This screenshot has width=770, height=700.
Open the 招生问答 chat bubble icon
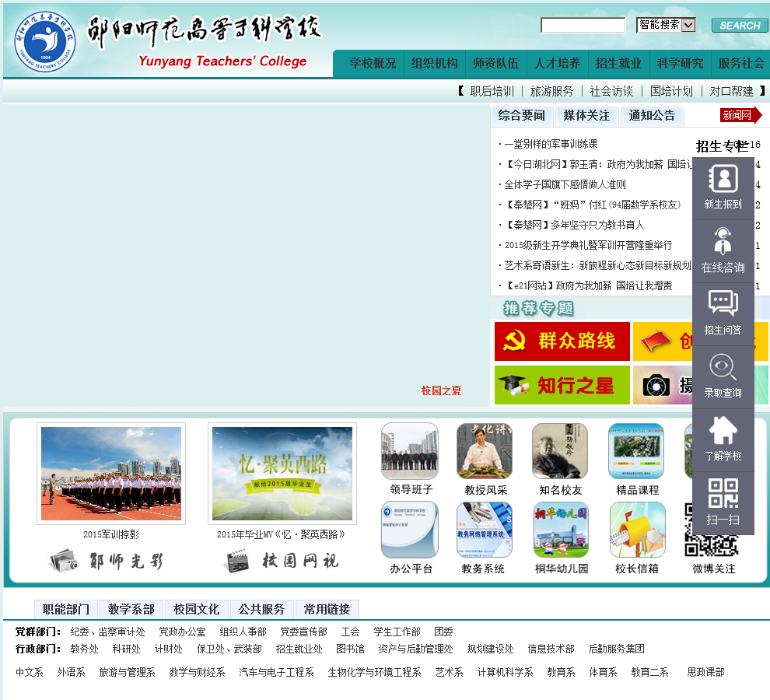click(x=723, y=303)
